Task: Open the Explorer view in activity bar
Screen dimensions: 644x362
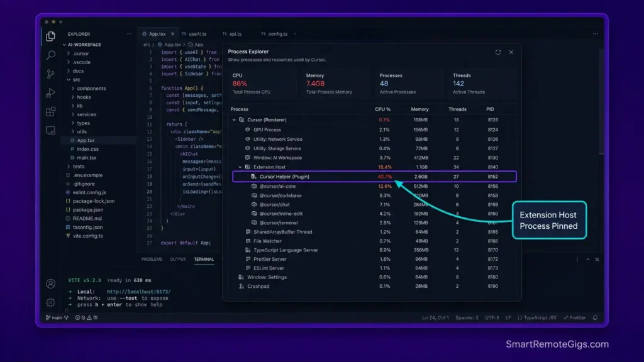Action: 50,36
